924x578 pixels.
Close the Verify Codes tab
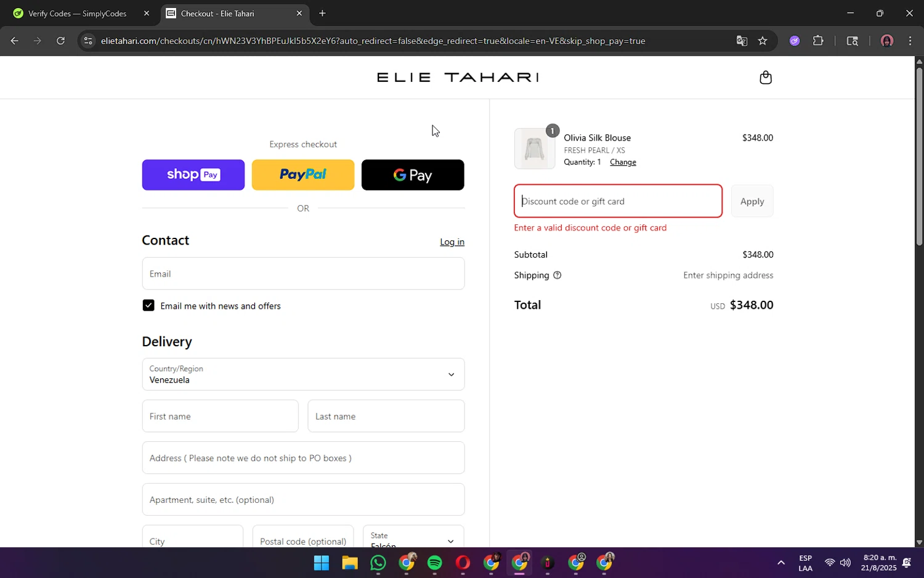(146, 13)
